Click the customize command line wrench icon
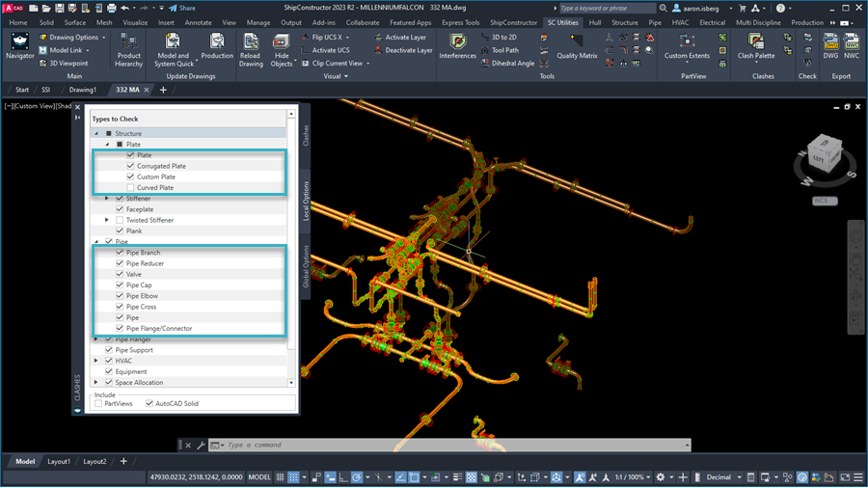This screenshot has height=488, width=868. click(x=201, y=445)
